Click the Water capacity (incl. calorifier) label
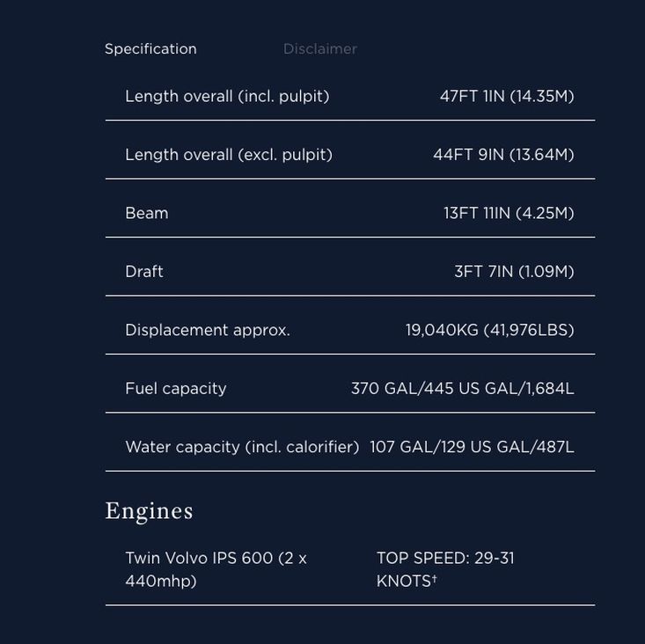Screen dimensions: 645x644 point(242,447)
